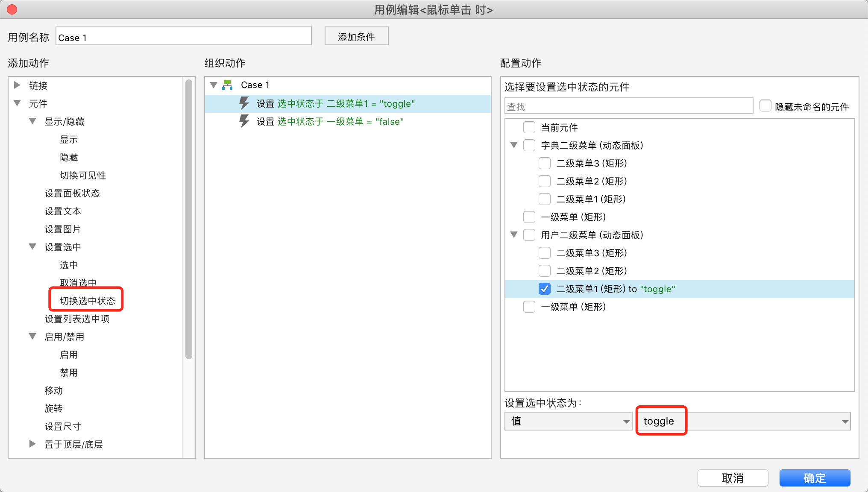Image resolution: width=868 pixels, height=492 pixels.
Task: Click the 置于顶层/底层 label
Action: [x=73, y=444]
